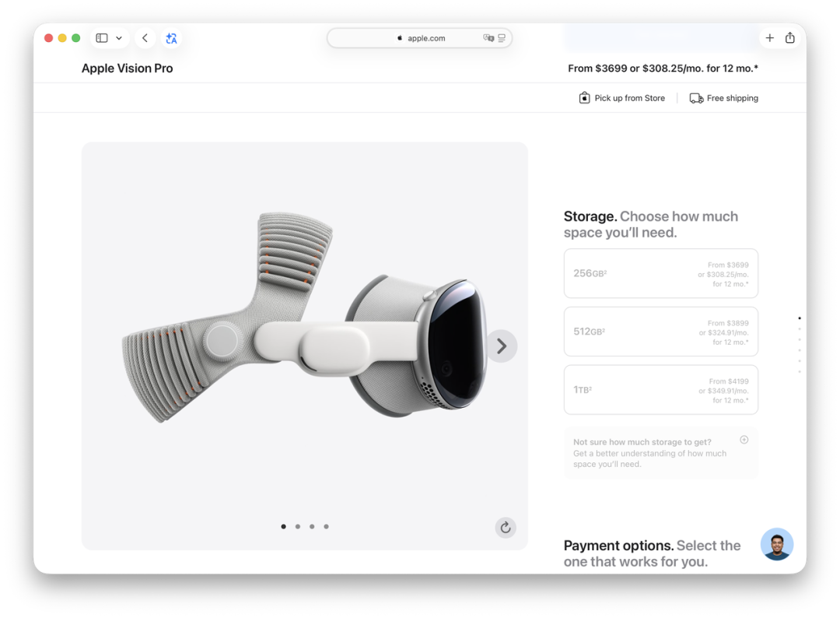Select the fourth gallery dot
Viewport: 840px width, 618px height.
(326, 526)
